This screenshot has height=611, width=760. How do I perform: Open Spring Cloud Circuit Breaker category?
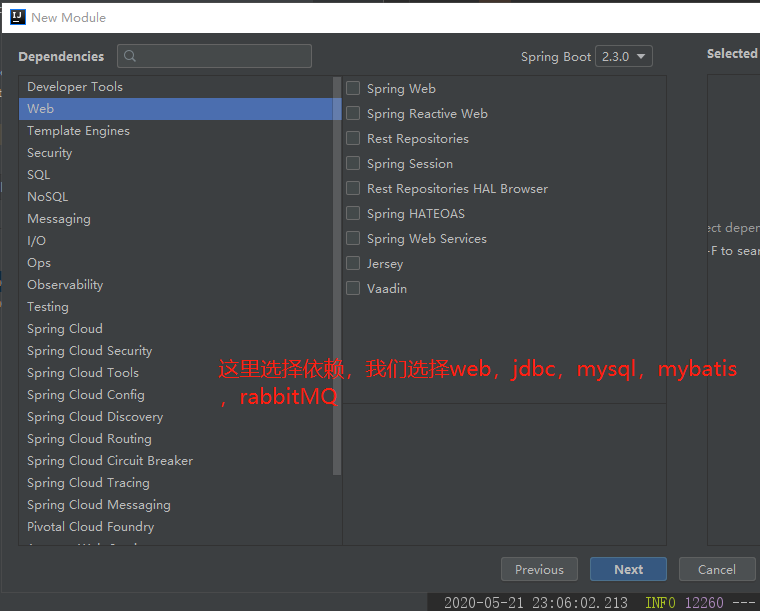176,461
